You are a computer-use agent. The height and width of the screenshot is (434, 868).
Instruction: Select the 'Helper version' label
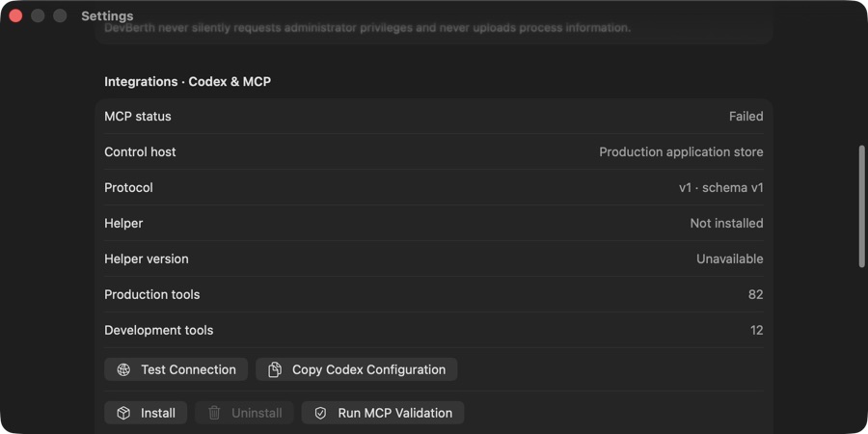click(147, 259)
